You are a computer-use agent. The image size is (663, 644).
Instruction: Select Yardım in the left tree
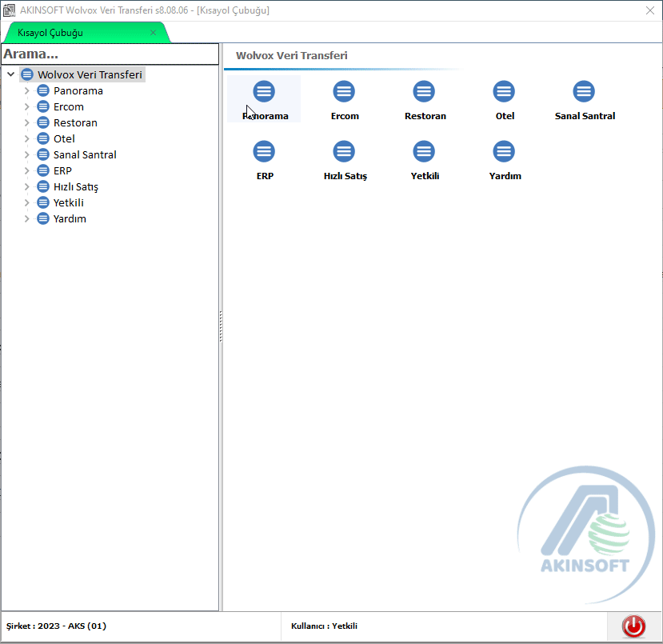70,219
